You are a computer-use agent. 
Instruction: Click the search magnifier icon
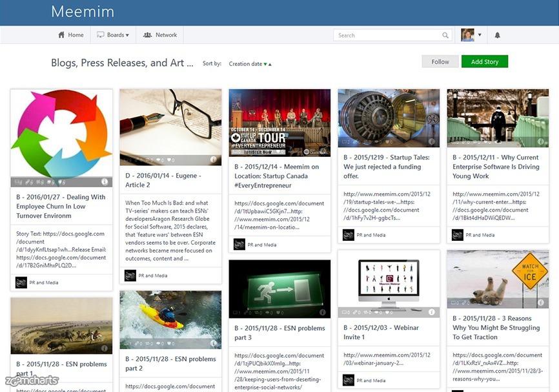445,36
